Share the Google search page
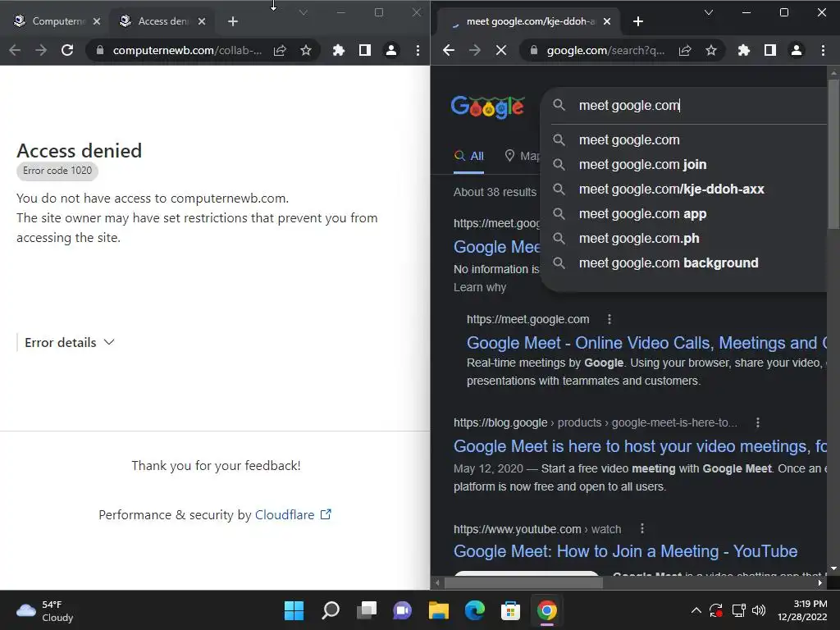The image size is (840, 630). tap(685, 50)
